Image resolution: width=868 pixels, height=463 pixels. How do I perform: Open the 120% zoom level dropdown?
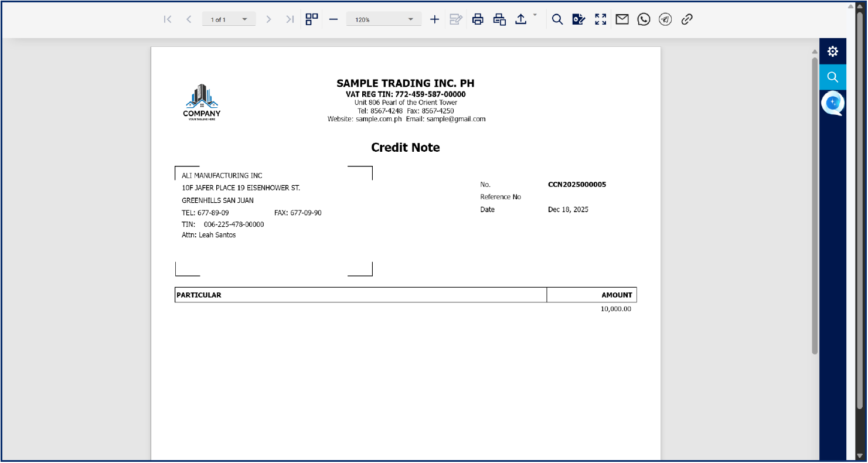point(384,19)
